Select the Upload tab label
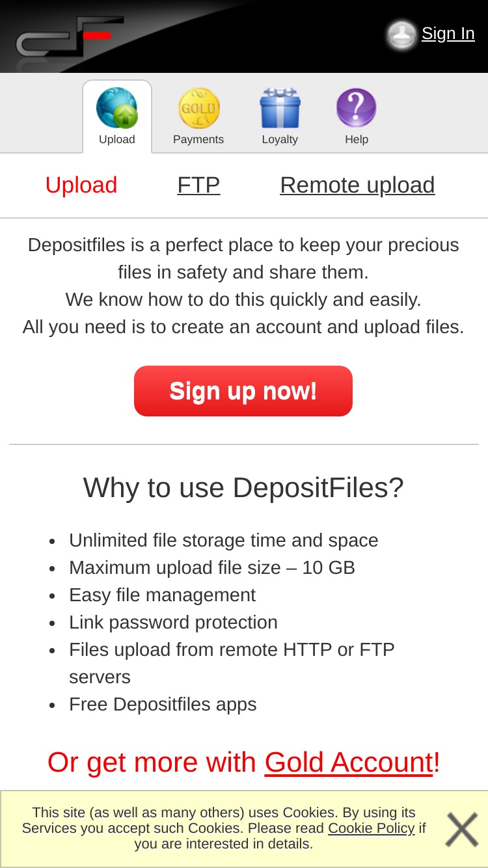Viewport: 488px width, 868px height. point(117,139)
